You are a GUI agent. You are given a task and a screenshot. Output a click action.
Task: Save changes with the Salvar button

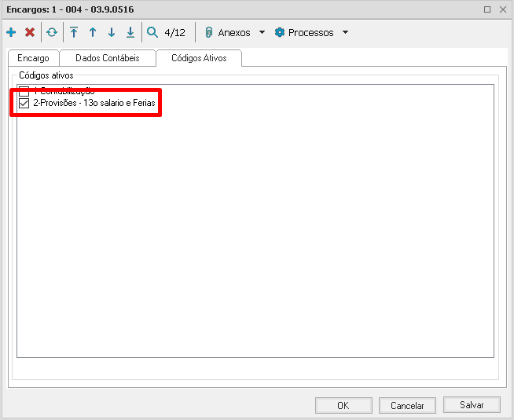pos(472,405)
